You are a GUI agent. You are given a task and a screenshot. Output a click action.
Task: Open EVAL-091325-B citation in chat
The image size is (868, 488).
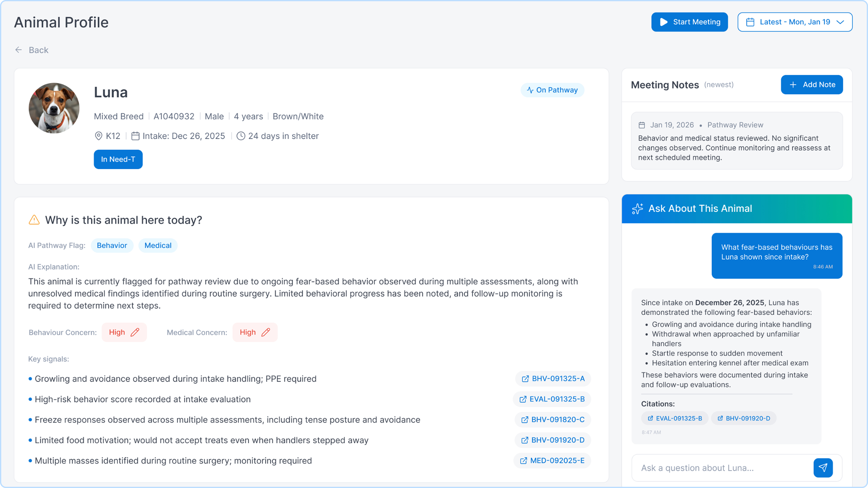coord(675,418)
